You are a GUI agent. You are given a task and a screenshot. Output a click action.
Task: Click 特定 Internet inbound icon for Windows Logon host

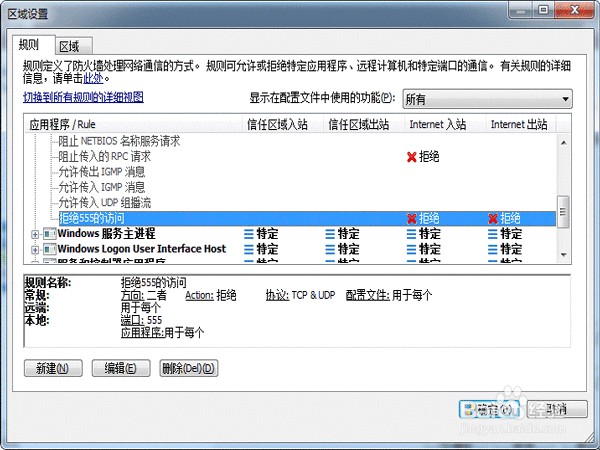tap(411, 249)
